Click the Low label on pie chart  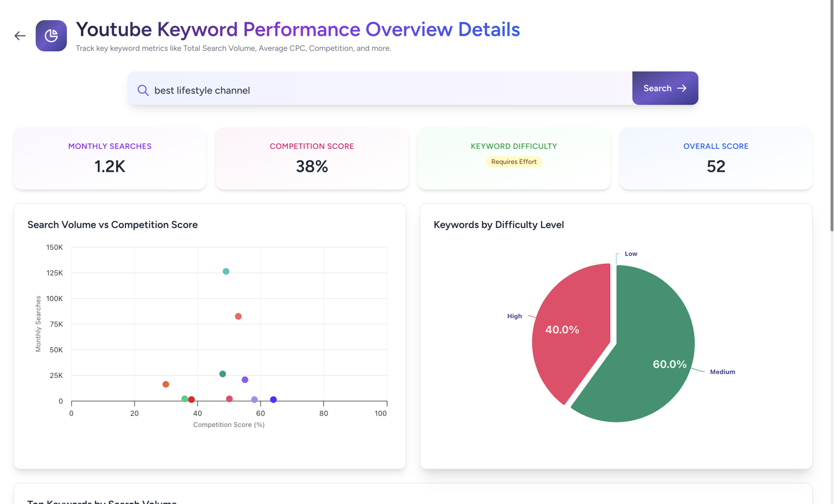(630, 254)
